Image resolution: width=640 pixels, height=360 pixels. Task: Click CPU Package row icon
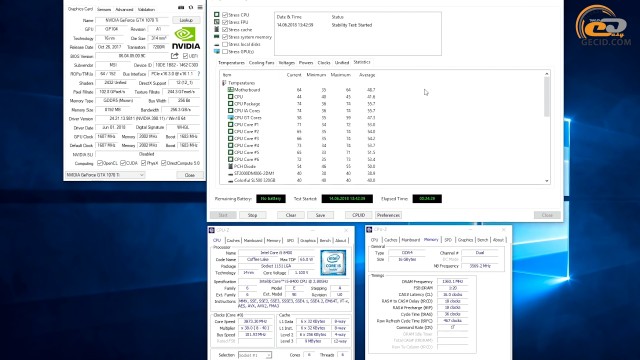pyautogui.click(x=231, y=104)
